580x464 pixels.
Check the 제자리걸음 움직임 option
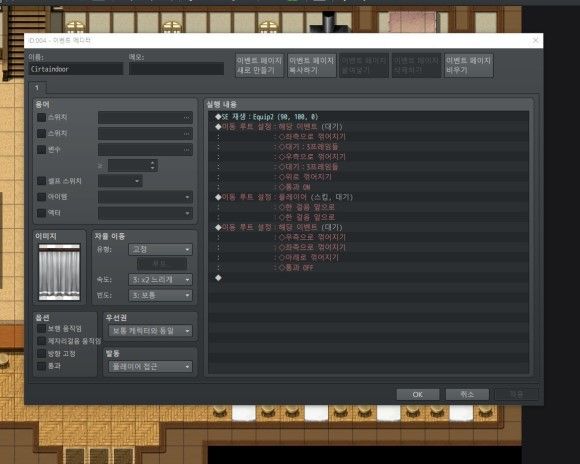(41, 341)
